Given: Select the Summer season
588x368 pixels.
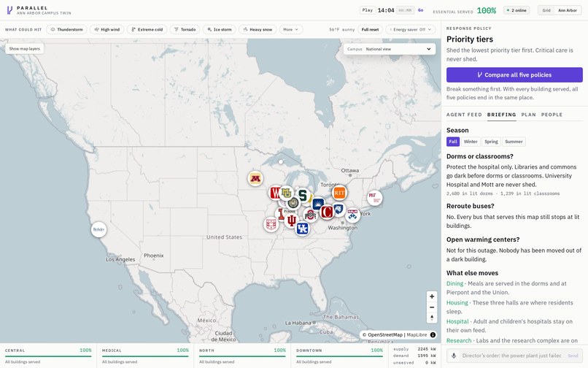Looking at the screenshot, I should [514, 142].
